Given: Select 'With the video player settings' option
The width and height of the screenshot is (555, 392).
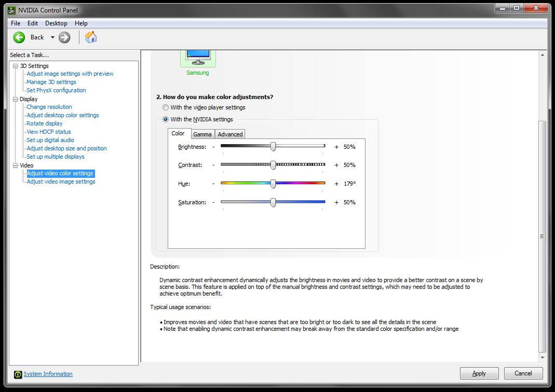Looking at the screenshot, I should [x=166, y=107].
